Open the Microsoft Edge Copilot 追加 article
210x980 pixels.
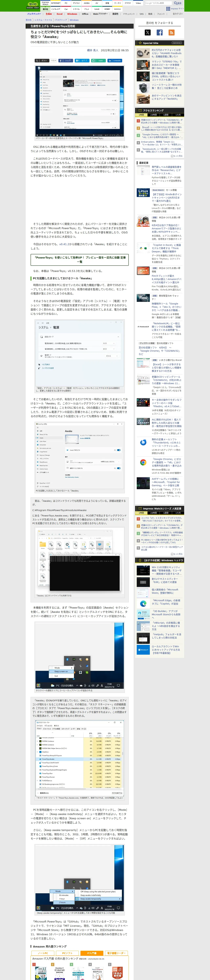[x=166, y=602]
